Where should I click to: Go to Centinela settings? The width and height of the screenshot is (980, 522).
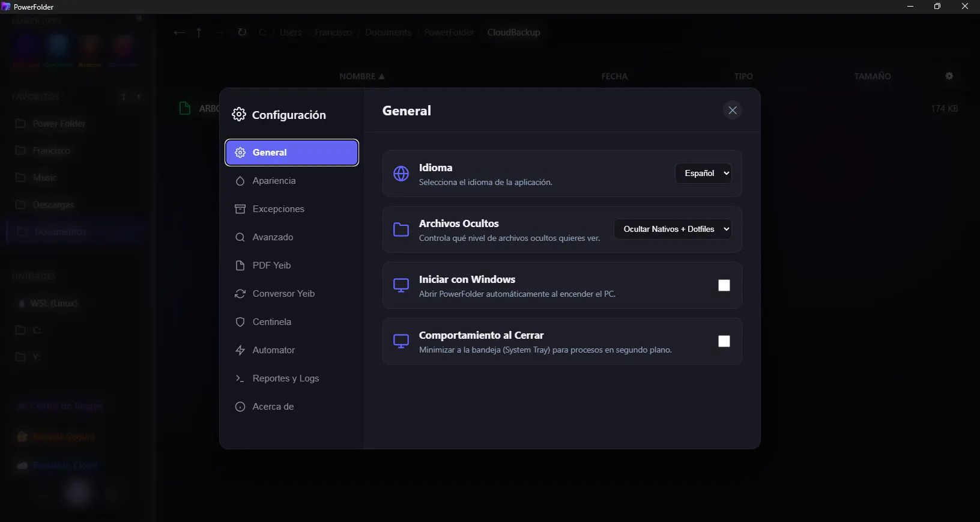tap(292, 322)
